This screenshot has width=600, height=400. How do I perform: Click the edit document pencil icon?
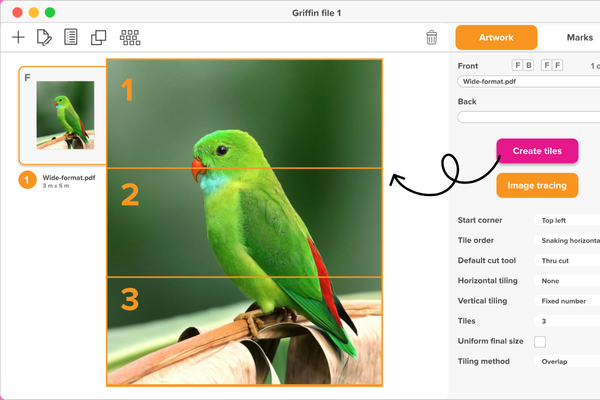click(x=44, y=37)
